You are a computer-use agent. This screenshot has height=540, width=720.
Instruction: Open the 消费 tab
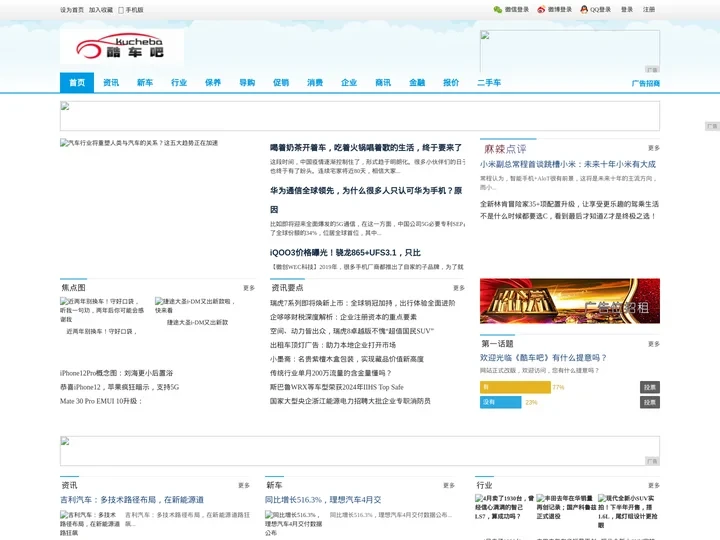315,83
